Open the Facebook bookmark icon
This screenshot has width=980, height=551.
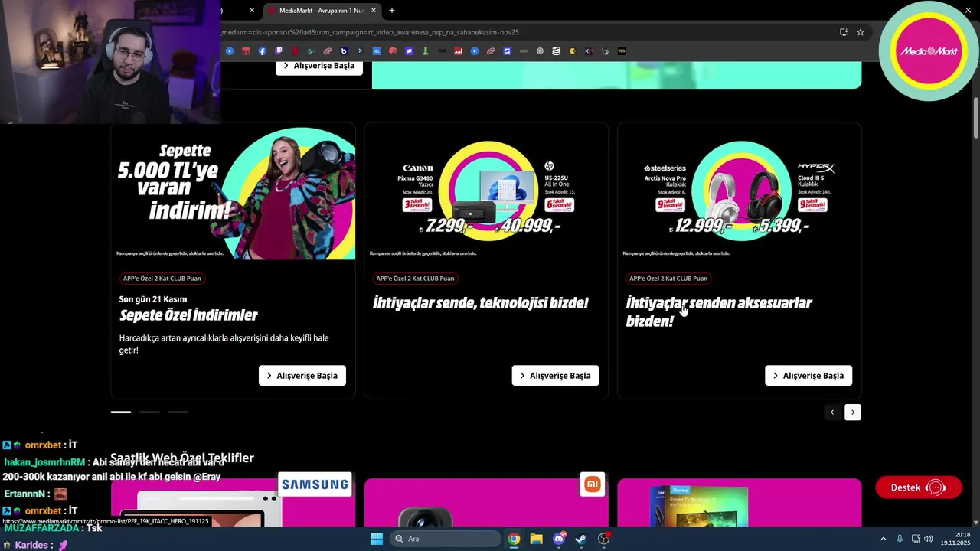point(263,51)
